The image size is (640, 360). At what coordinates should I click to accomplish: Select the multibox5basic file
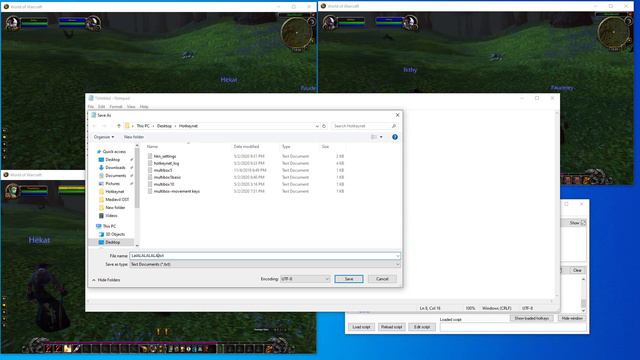(167, 178)
